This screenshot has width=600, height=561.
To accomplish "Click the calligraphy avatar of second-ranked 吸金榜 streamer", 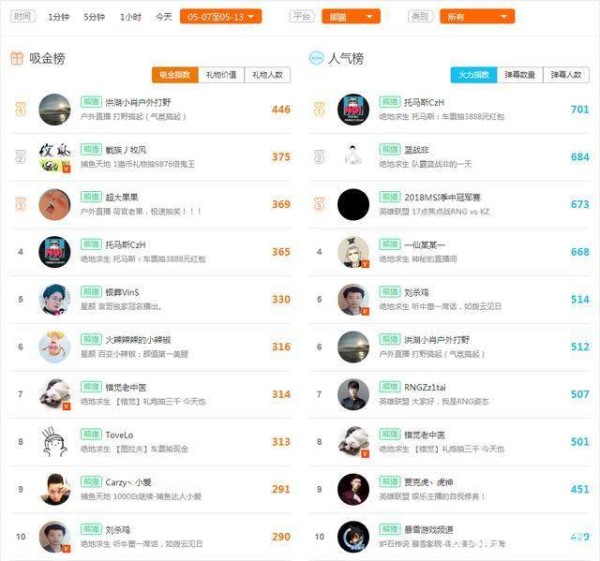I will click(55, 157).
